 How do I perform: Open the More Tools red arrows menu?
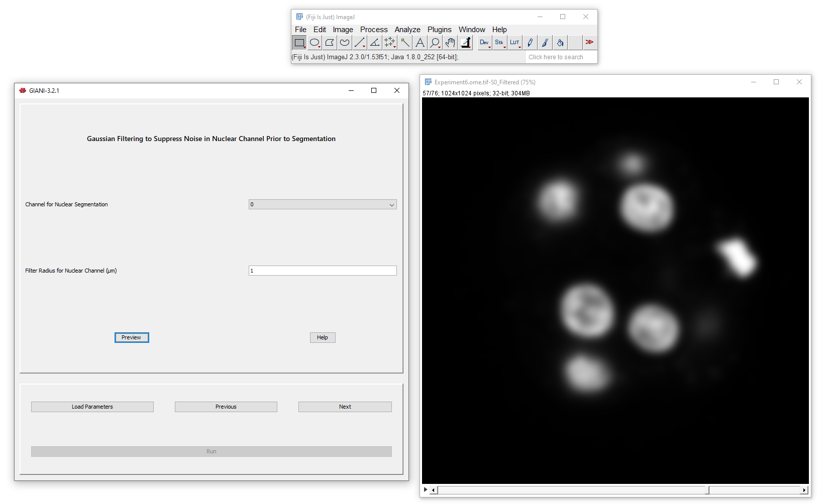(590, 43)
